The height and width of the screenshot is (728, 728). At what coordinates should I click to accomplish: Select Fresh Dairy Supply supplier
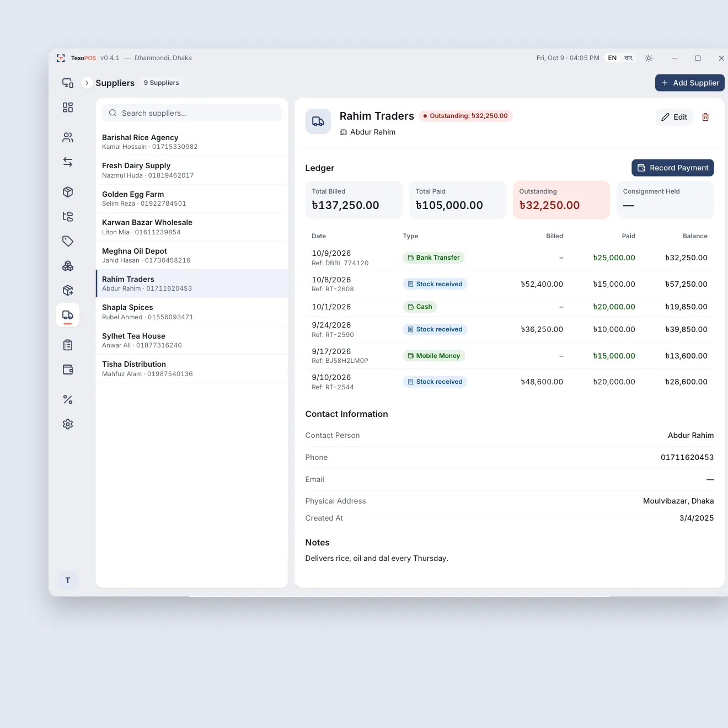point(192,170)
